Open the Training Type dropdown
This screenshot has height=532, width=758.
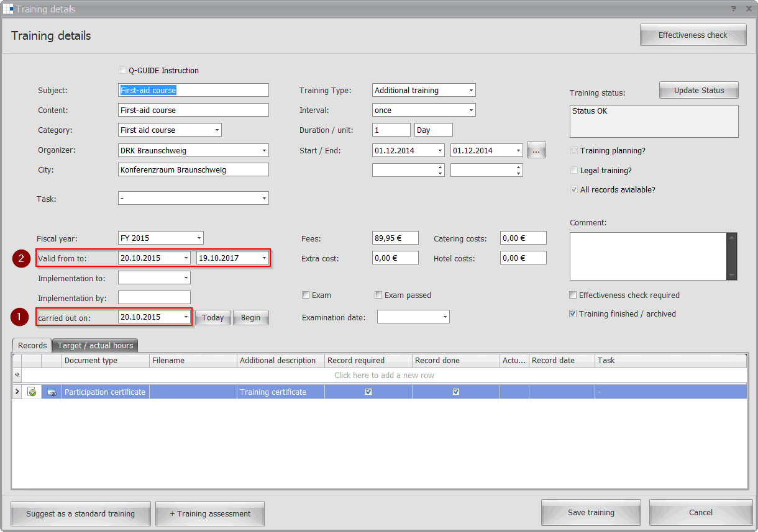[x=471, y=91]
